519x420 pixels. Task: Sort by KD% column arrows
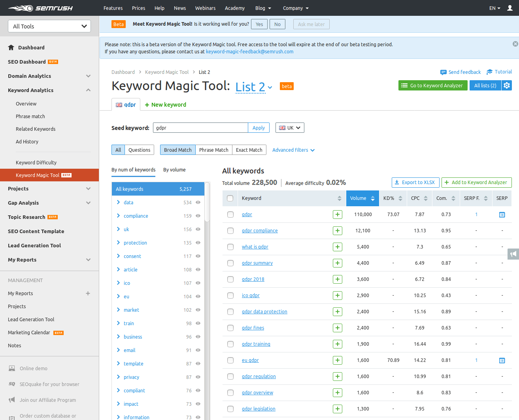pyautogui.click(x=400, y=198)
